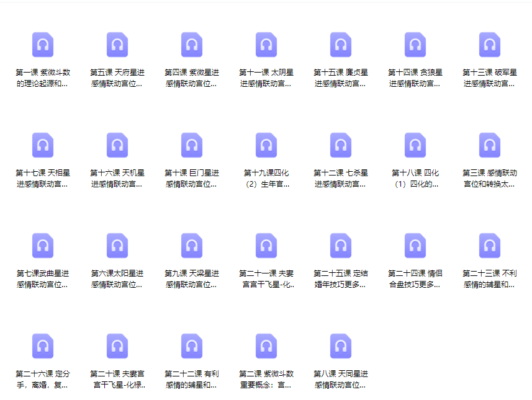The height and width of the screenshot is (400, 532).
Task: Click the 第十四课 贪狼星 audio icon
Action: click(x=415, y=45)
